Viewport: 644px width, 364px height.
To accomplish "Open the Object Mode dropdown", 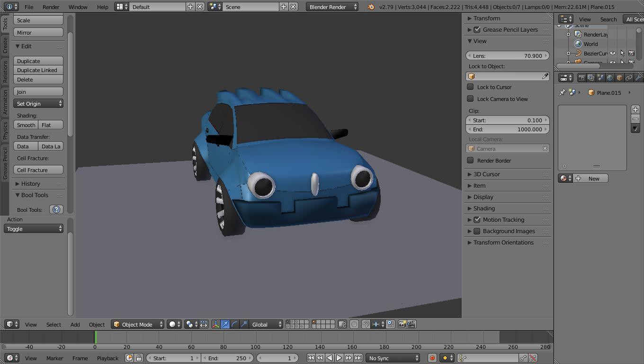I will (138, 324).
